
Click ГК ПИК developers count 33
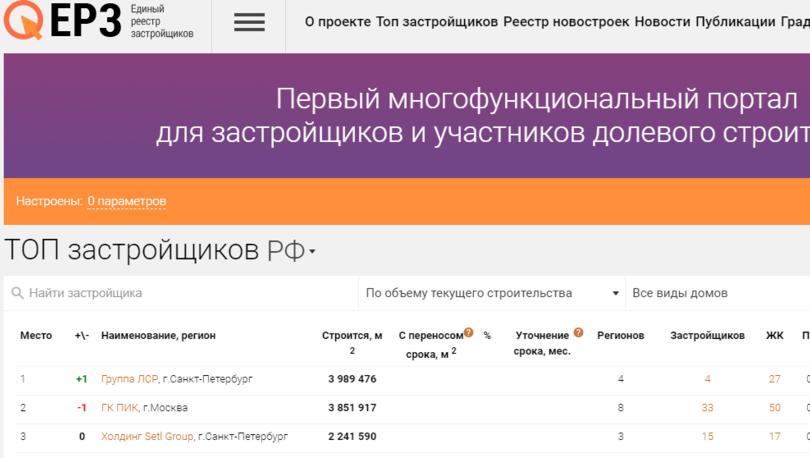click(707, 407)
